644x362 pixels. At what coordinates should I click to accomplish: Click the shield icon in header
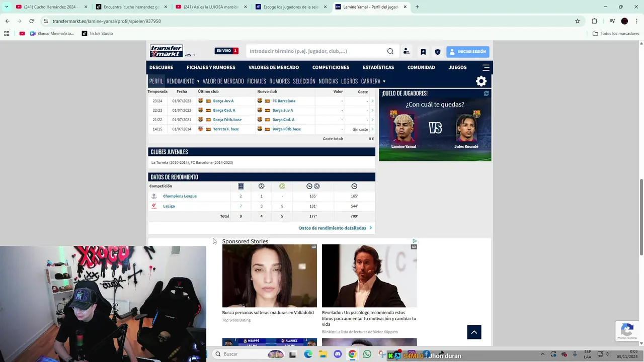tap(438, 52)
